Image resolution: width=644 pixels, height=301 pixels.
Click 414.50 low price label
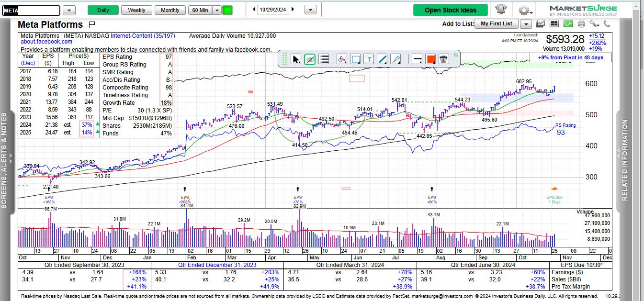pos(300,145)
